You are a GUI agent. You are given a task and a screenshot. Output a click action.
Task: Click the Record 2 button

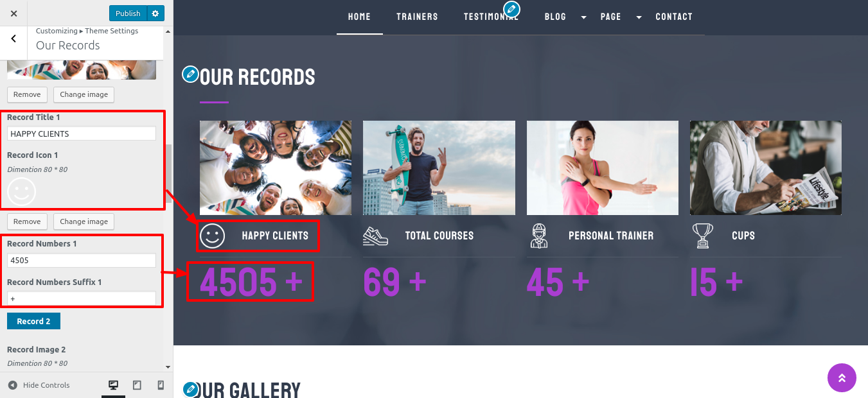[x=33, y=321]
